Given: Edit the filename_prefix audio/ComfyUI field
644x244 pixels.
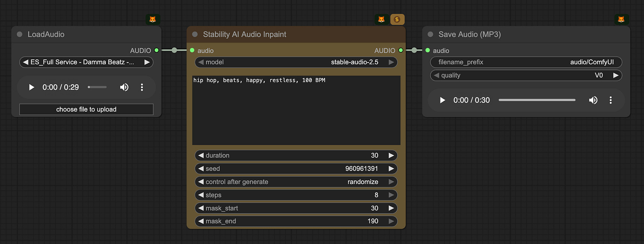Looking at the screenshot, I should pyautogui.click(x=526, y=62).
